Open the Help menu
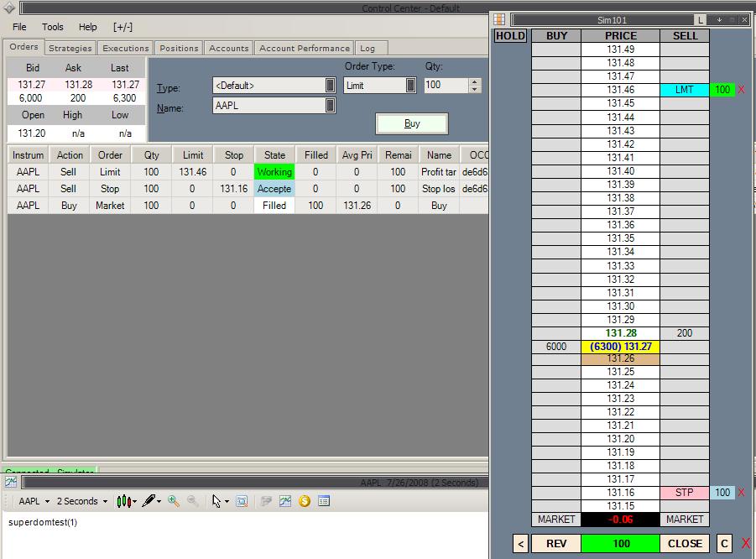The height and width of the screenshot is (559, 756). pyautogui.click(x=88, y=27)
